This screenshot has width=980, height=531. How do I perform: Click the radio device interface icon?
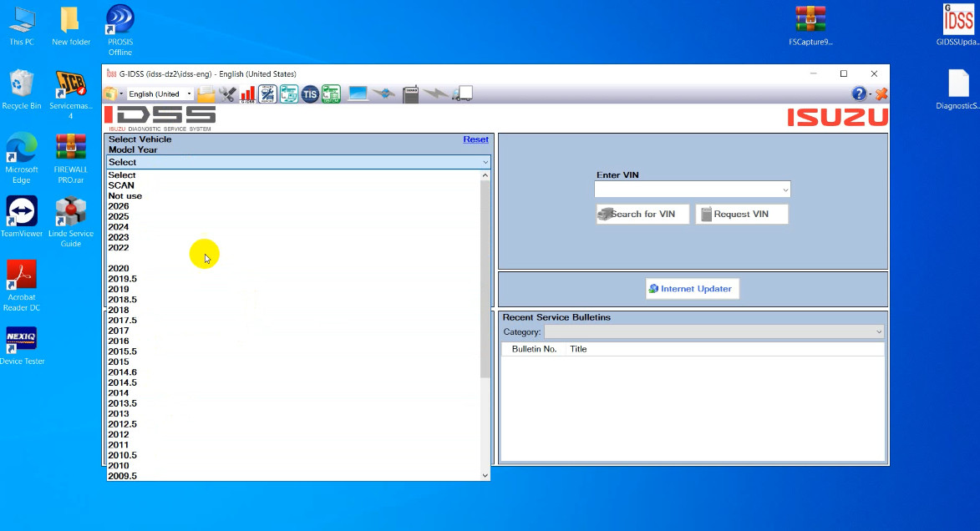click(410, 94)
